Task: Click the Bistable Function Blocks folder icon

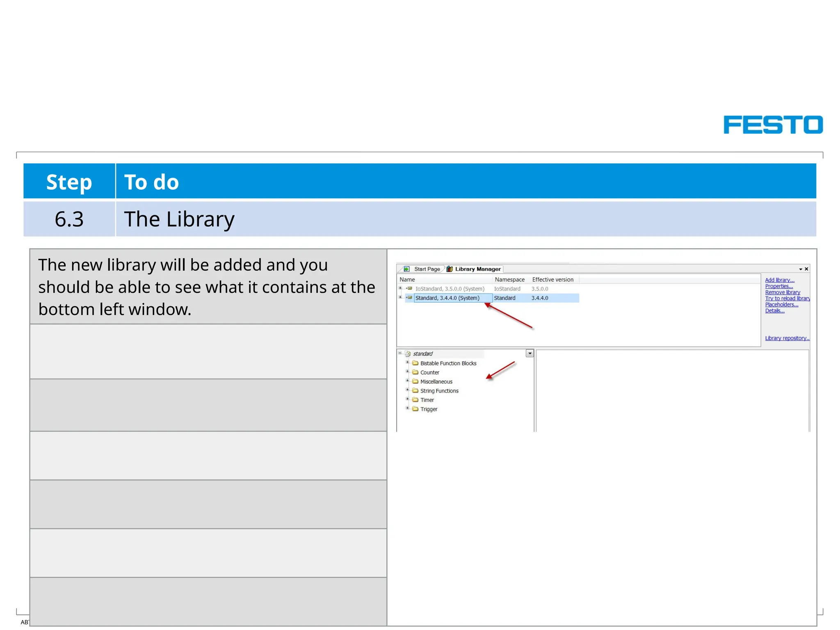Action: pyautogui.click(x=415, y=363)
